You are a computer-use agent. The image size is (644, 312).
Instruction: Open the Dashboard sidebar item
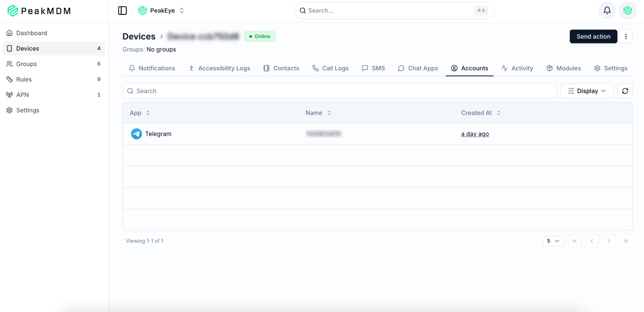pyautogui.click(x=32, y=33)
